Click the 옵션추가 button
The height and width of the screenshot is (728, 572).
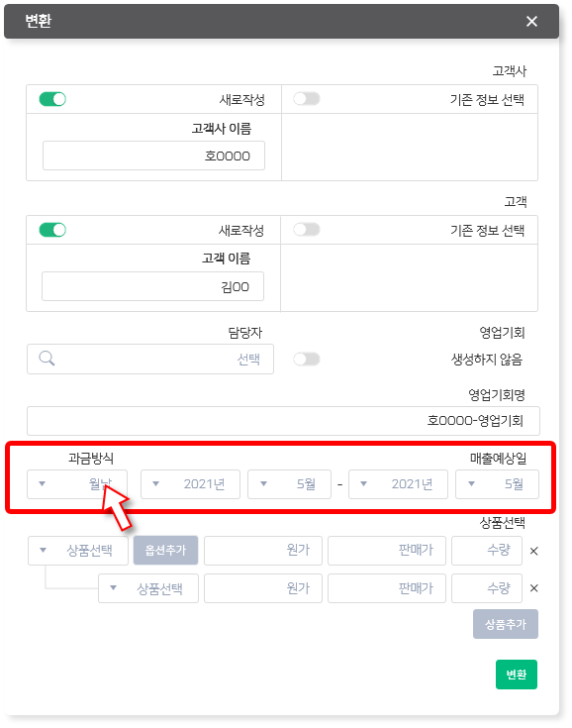tap(165, 550)
